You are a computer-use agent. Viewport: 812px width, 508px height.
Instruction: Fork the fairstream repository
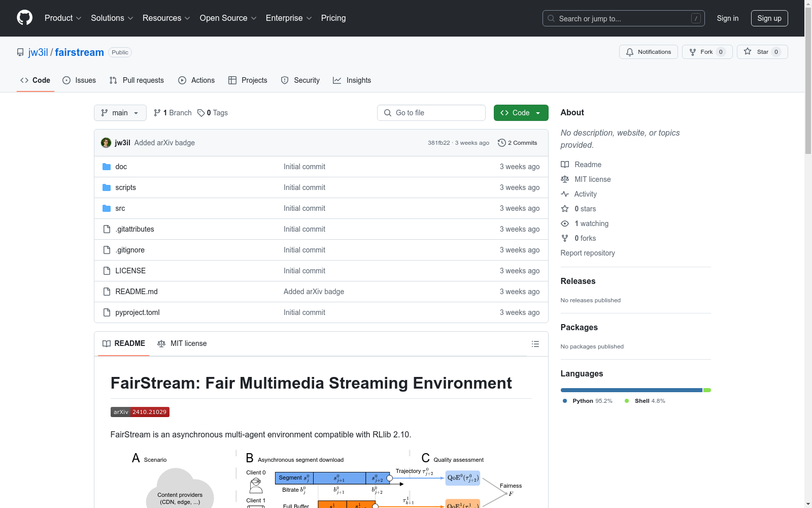point(707,52)
